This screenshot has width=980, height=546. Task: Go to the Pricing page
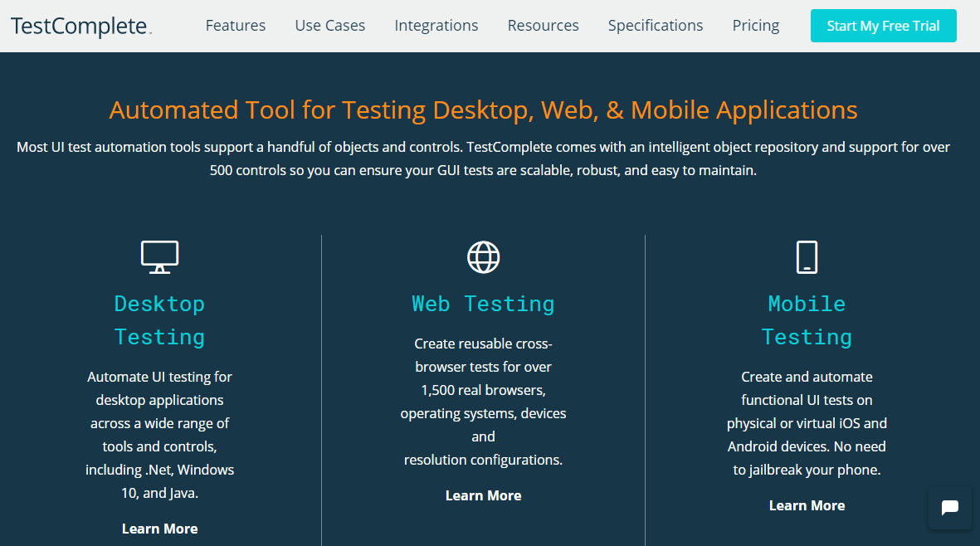756,26
